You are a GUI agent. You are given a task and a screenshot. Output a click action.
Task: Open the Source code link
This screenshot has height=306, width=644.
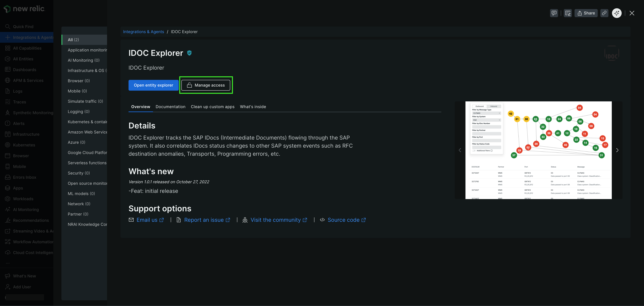[x=343, y=220]
